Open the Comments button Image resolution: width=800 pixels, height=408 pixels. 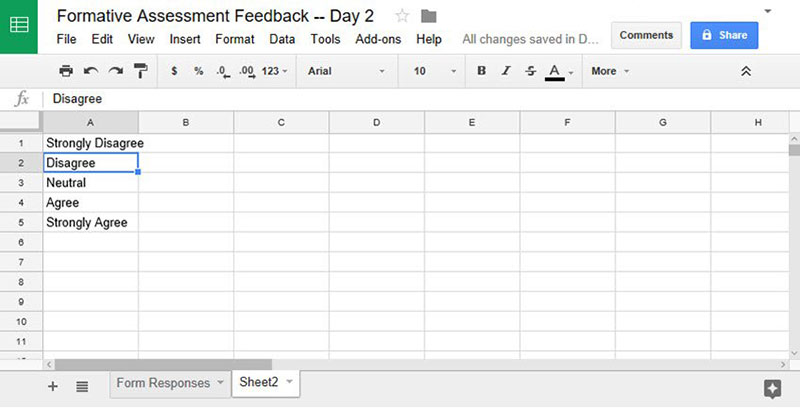click(x=646, y=35)
